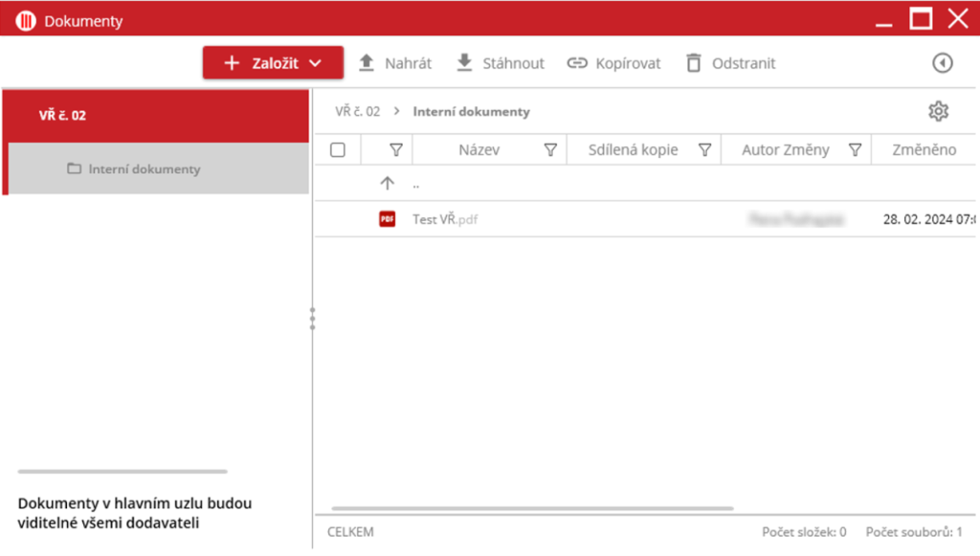Select the VŘ č. 02 tree node
980x556 pixels.
63,116
